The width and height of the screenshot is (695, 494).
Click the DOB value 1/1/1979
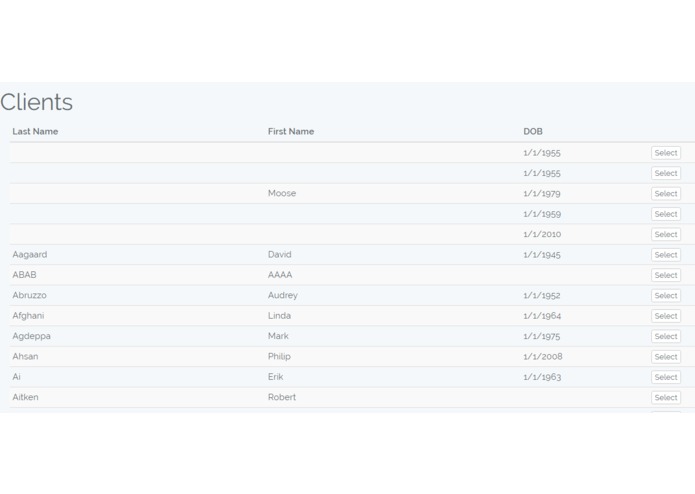[x=542, y=194]
